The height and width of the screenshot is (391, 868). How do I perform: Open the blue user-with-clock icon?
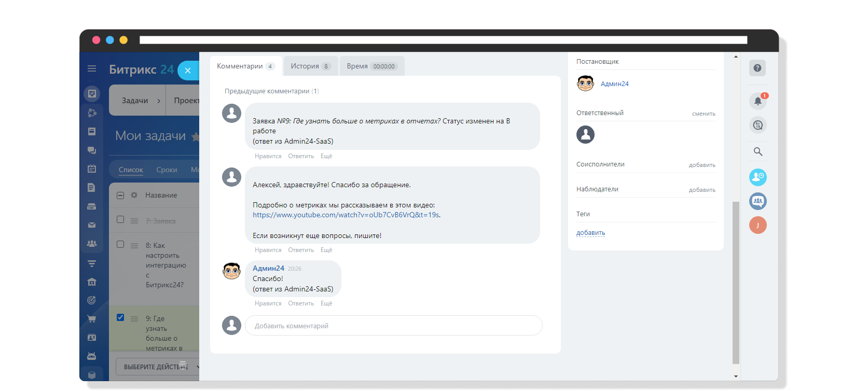coord(758,177)
